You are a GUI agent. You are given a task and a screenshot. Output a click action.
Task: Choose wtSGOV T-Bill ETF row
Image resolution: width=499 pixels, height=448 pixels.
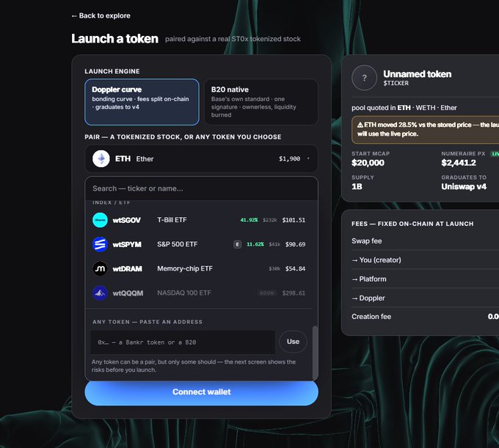(x=199, y=220)
